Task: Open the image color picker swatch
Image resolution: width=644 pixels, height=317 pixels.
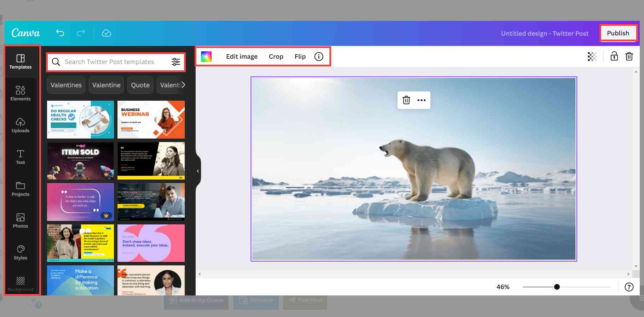Action: (x=206, y=57)
